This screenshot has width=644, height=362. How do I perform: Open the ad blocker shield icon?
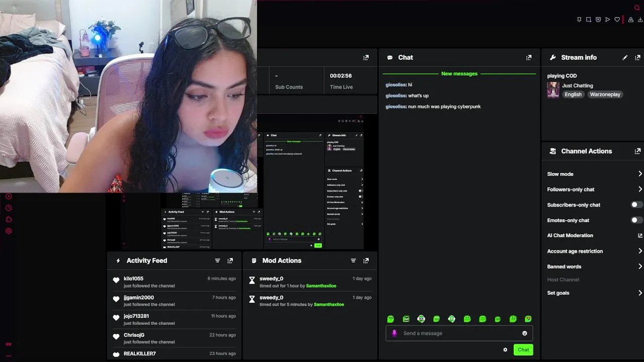(x=598, y=20)
